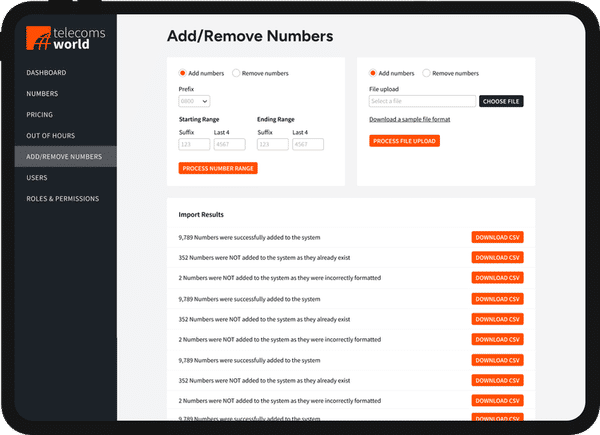600x435 pixels.
Task: Open Add/Remove Numbers in sidebar
Action: point(65,156)
